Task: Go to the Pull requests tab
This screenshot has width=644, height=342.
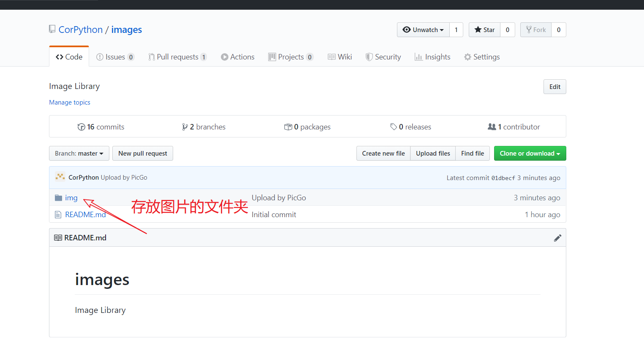Action: [177, 57]
